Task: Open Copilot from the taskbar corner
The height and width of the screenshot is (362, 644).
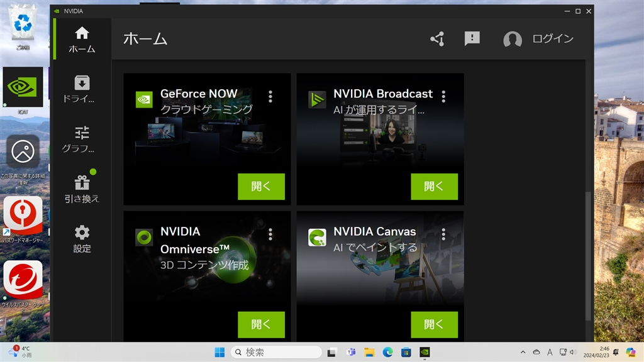Action: (631, 352)
